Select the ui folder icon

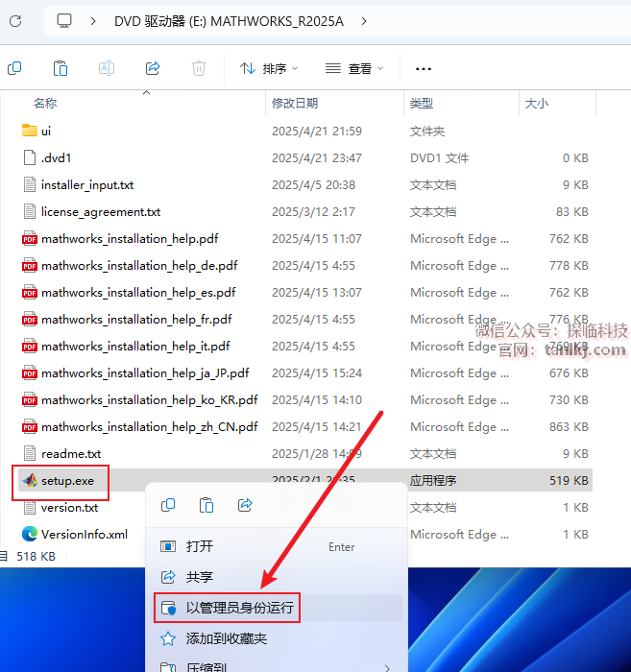point(30,131)
